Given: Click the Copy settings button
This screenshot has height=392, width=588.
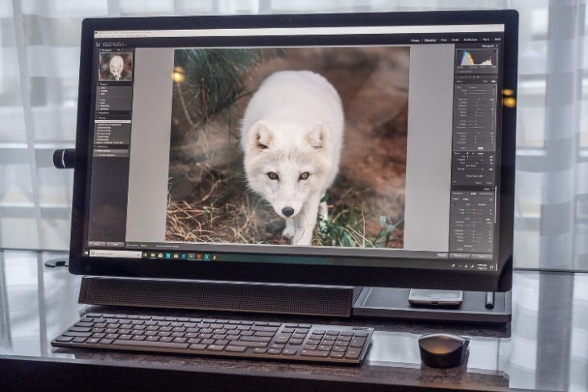Looking at the screenshot, I should click(x=97, y=244).
